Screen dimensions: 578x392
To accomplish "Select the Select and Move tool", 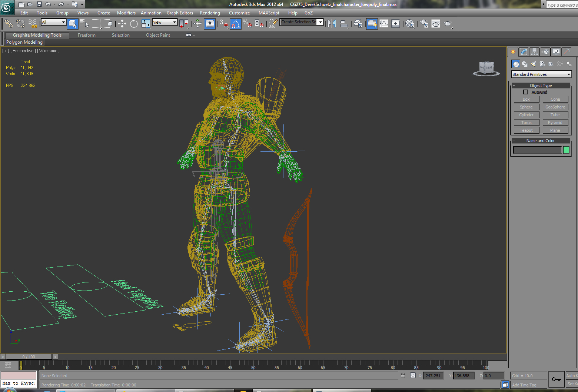I will pyautogui.click(x=122, y=24).
